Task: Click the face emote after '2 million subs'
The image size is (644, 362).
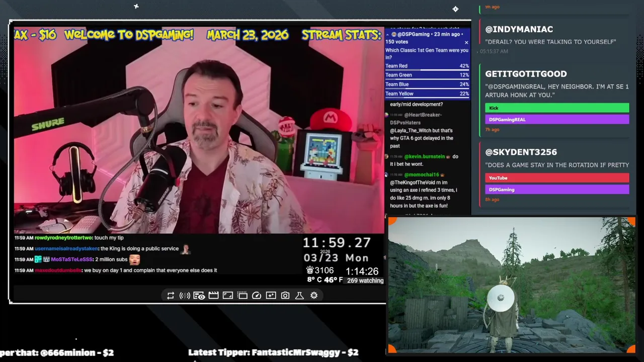Action: [x=134, y=259]
